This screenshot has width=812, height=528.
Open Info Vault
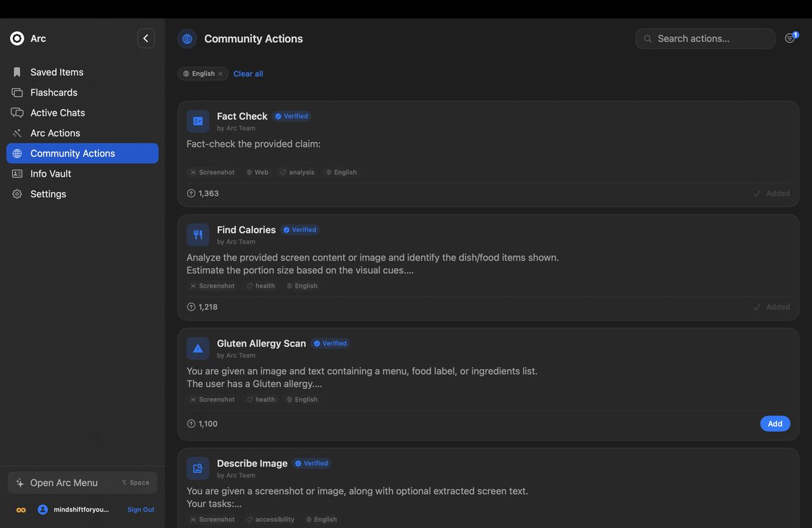(x=83, y=174)
